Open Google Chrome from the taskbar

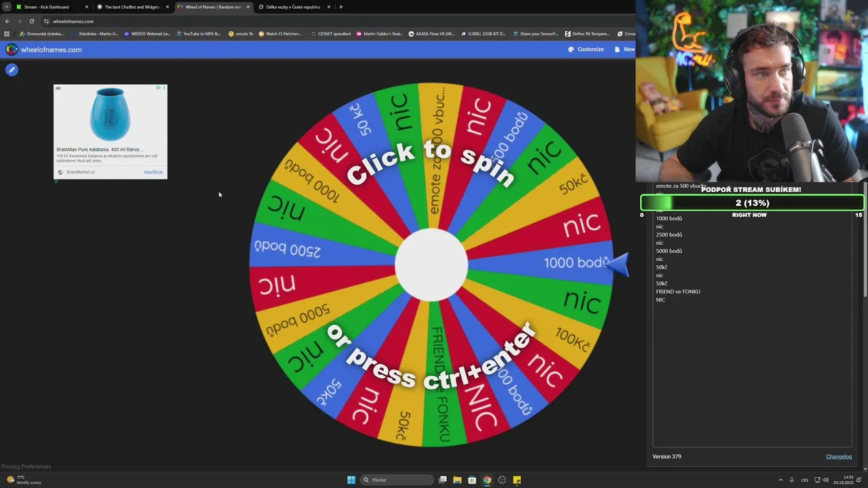487,480
